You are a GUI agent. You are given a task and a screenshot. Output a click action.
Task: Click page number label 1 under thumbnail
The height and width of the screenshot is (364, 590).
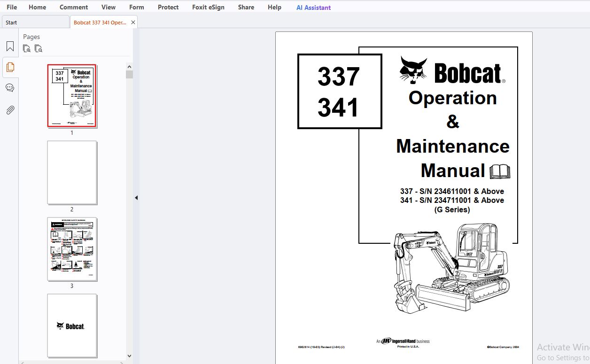(x=72, y=133)
